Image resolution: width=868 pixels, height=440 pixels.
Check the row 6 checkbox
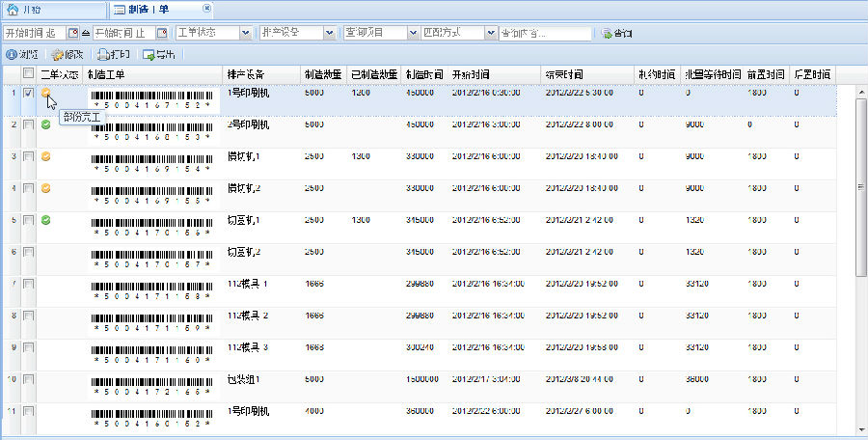[x=28, y=252]
